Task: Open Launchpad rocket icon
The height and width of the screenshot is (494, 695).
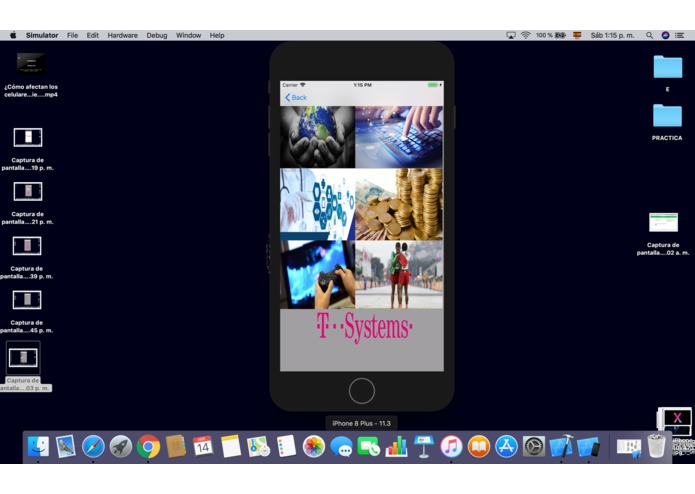Action: pos(121,447)
